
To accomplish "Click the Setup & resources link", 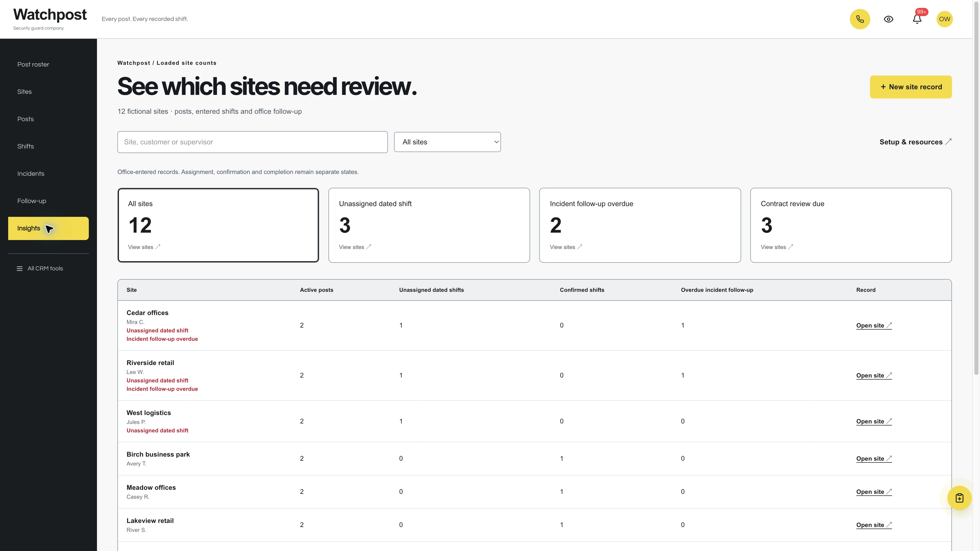I will (x=915, y=142).
